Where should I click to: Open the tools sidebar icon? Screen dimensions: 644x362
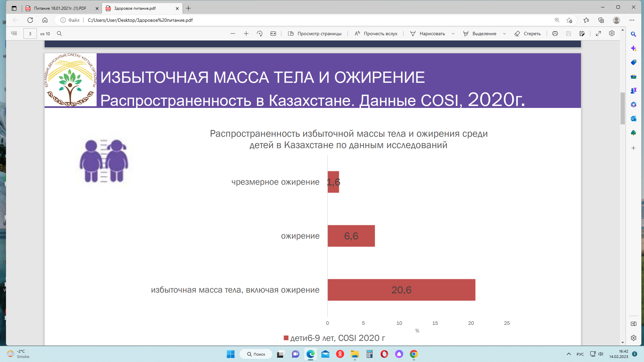pyautogui.click(x=634, y=76)
